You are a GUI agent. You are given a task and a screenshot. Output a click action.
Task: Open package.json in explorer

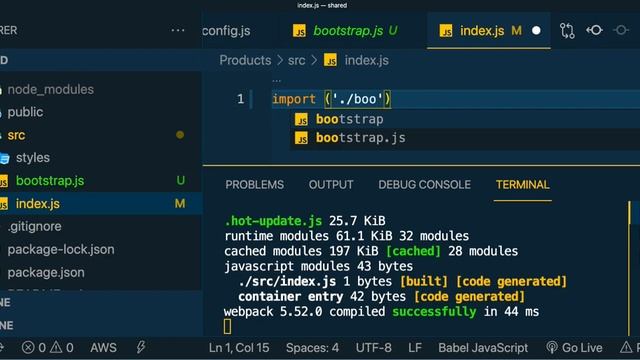[46, 272]
